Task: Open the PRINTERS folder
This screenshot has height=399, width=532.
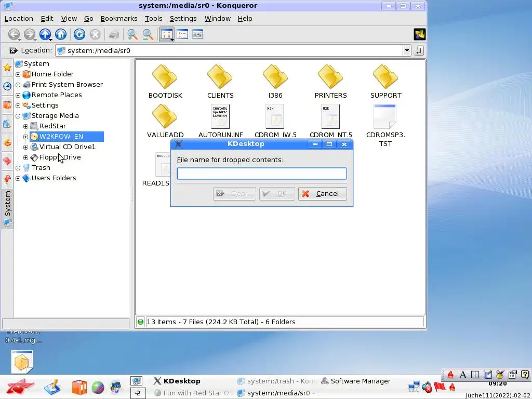Action: (x=330, y=82)
